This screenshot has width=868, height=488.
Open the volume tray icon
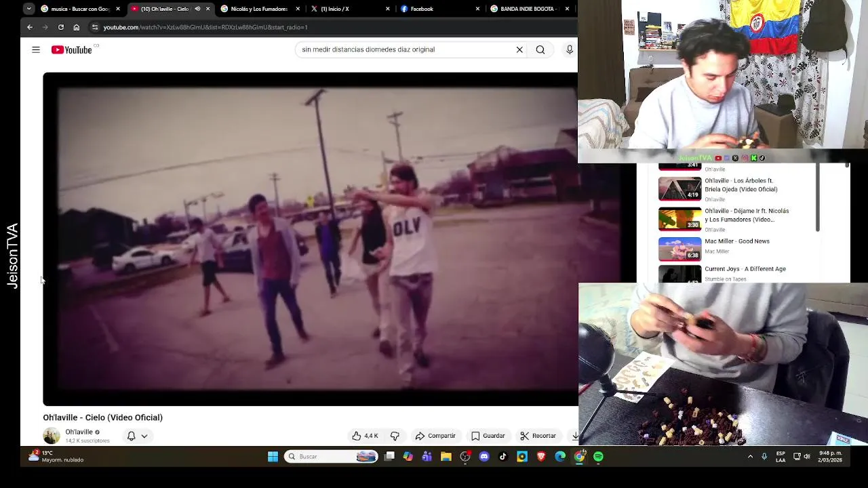point(807,457)
